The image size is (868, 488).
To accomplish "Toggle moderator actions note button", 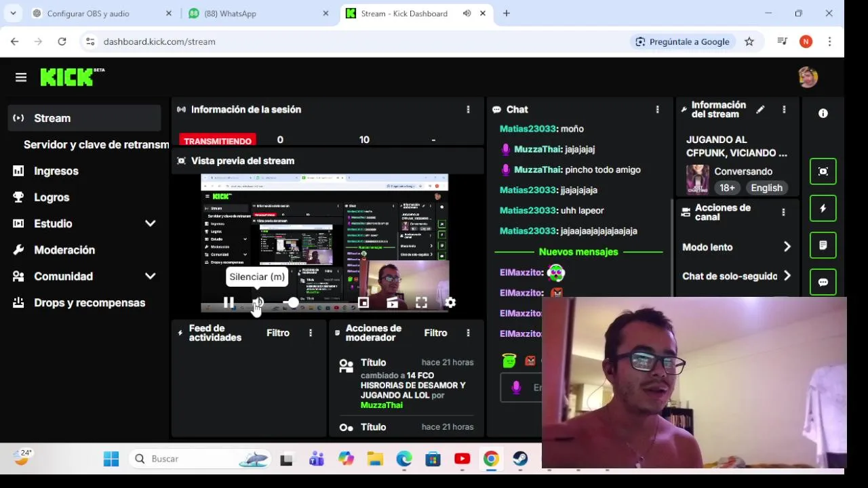I will pyautogui.click(x=823, y=245).
